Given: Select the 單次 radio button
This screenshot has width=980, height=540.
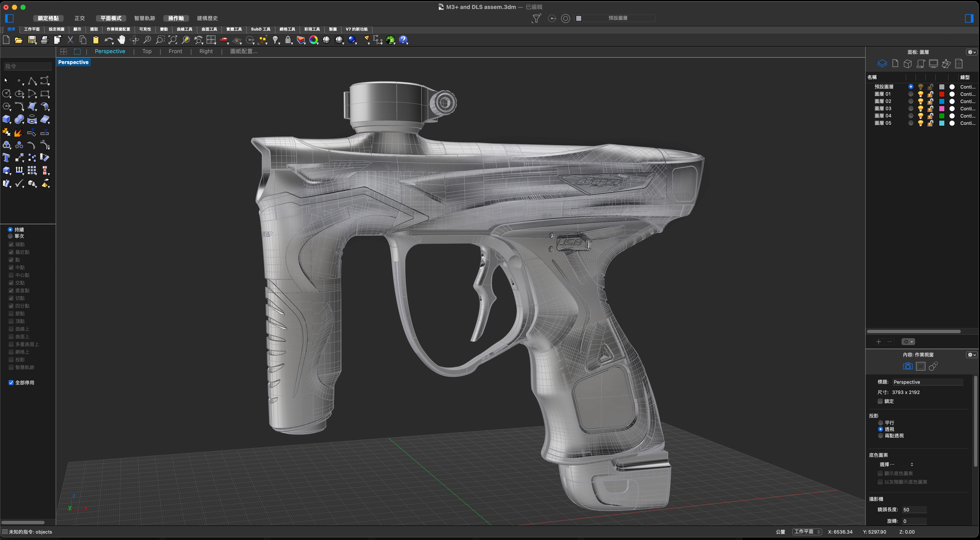Looking at the screenshot, I should (x=10, y=236).
